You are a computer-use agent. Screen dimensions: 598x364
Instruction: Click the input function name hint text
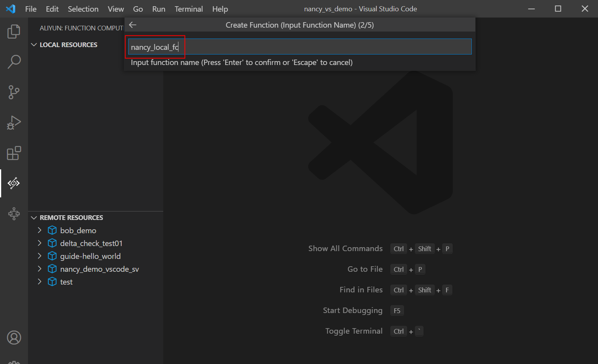pos(242,62)
